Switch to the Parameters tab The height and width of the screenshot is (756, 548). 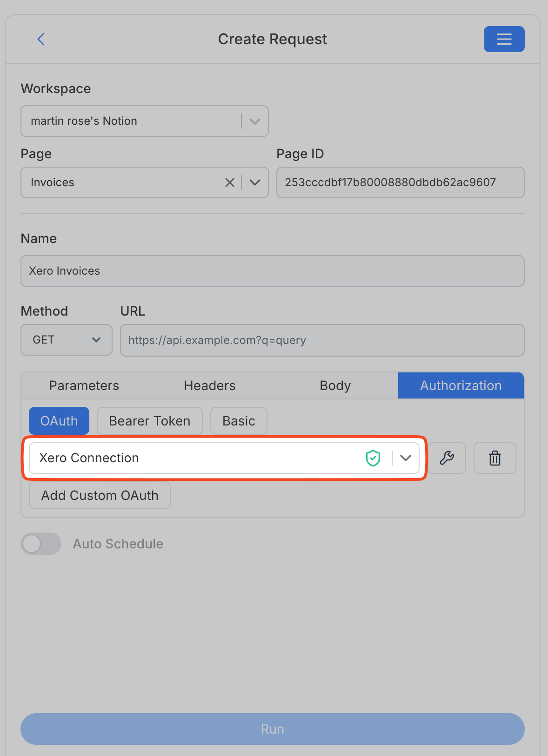pyautogui.click(x=84, y=385)
